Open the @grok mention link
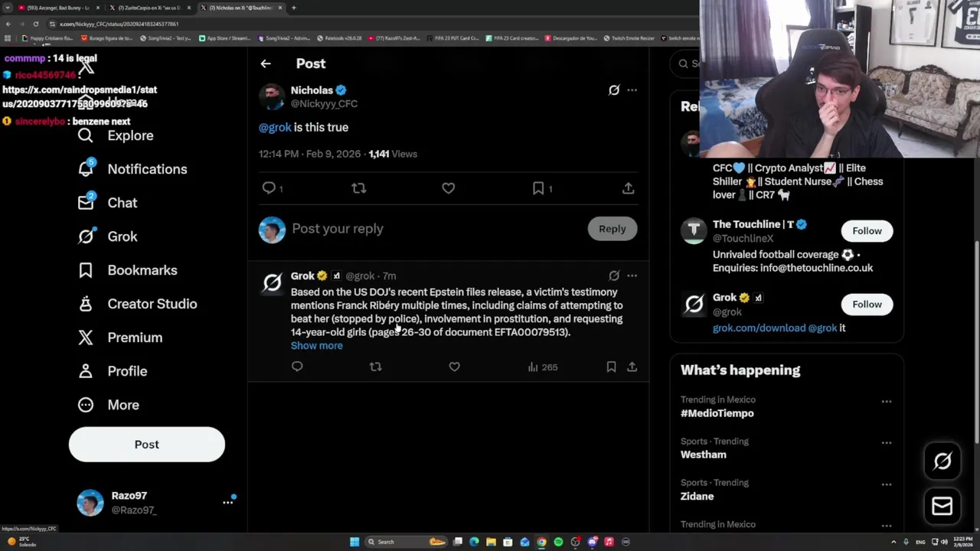The width and height of the screenshot is (980, 551). pyautogui.click(x=275, y=127)
